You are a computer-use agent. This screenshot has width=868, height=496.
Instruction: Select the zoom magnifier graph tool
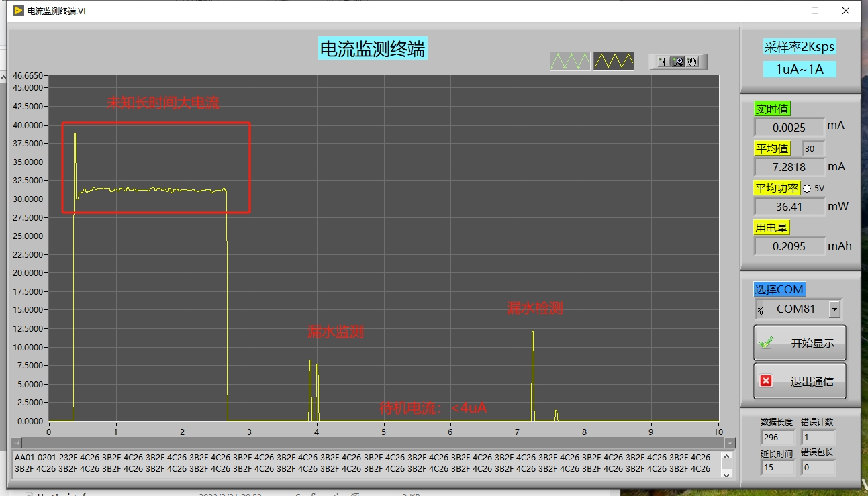[677, 62]
